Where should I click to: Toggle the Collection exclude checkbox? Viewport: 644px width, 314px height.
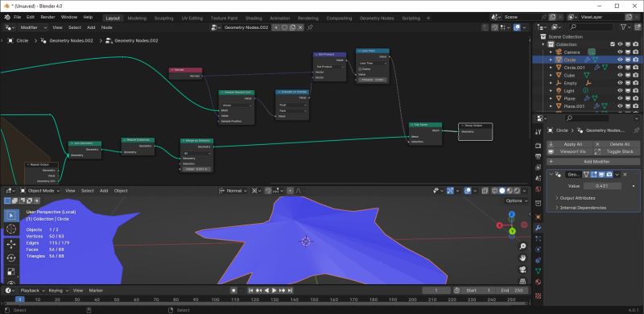[613, 44]
